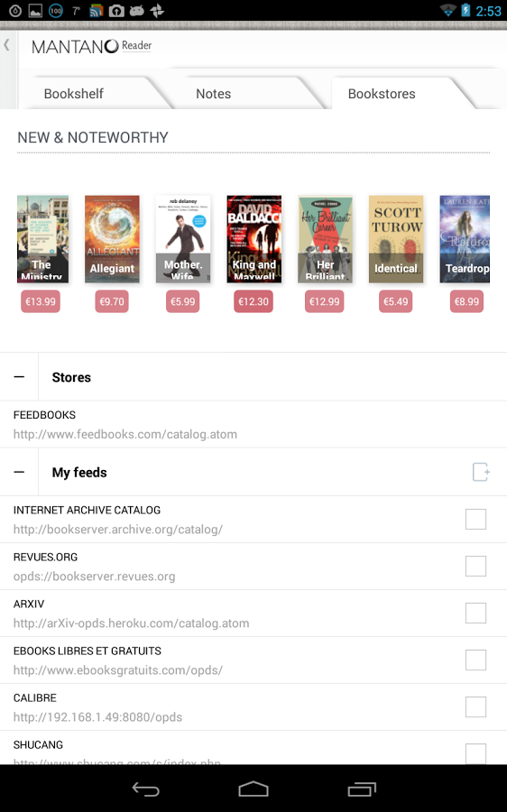The height and width of the screenshot is (812, 507).
Task: Tap the add new feed icon
Action: point(481,472)
